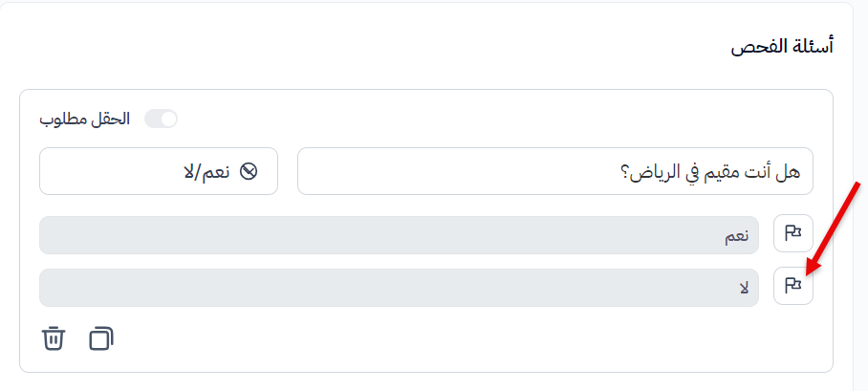
Task: Click the empty left part of the question field
Action: (x=401, y=172)
